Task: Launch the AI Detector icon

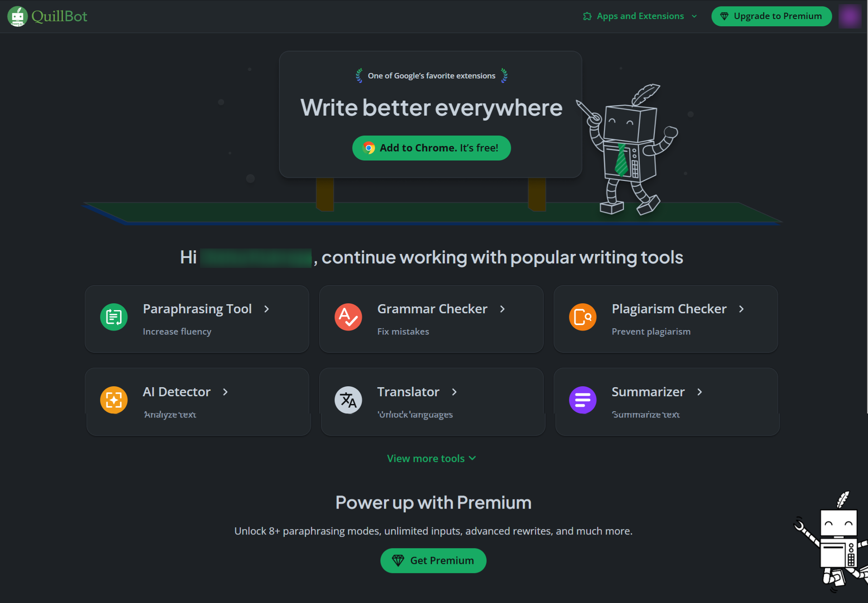Action: 114,400
